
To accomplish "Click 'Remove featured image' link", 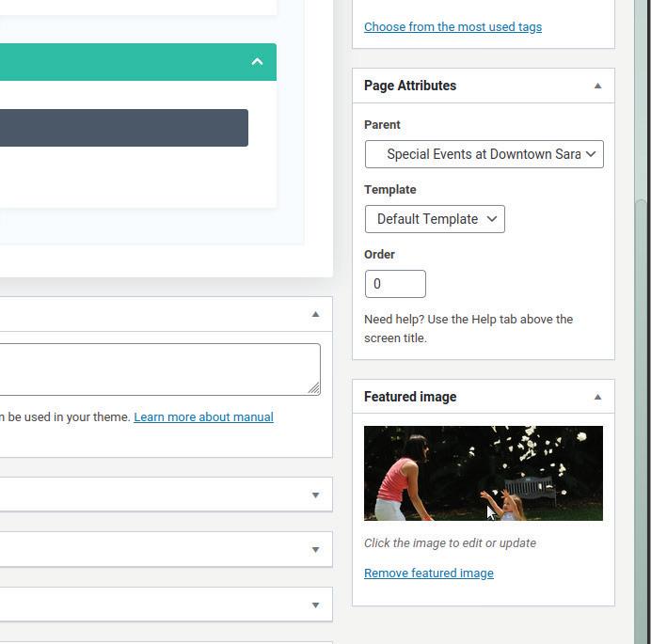I will [428, 573].
